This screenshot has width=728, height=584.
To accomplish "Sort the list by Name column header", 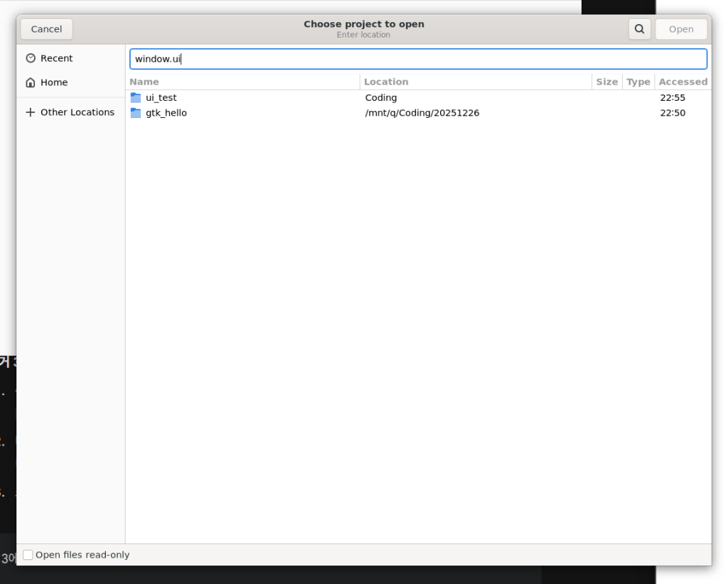I will pyautogui.click(x=144, y=82).
